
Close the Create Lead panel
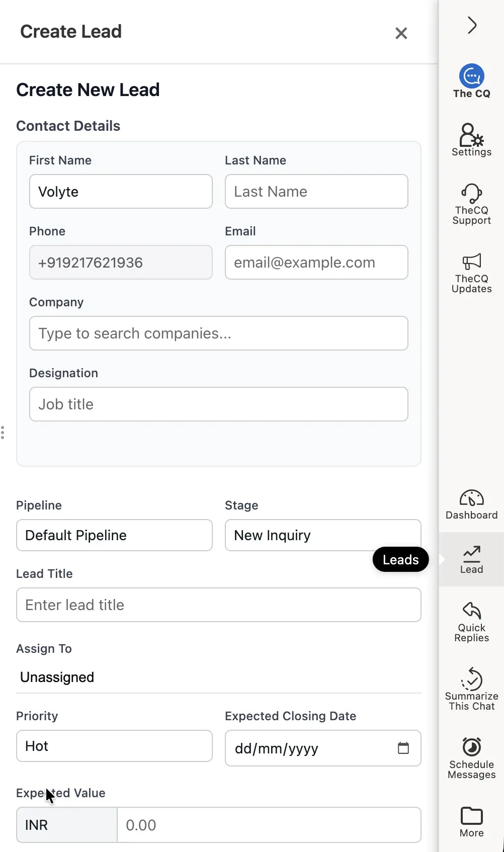pos(401,33)
